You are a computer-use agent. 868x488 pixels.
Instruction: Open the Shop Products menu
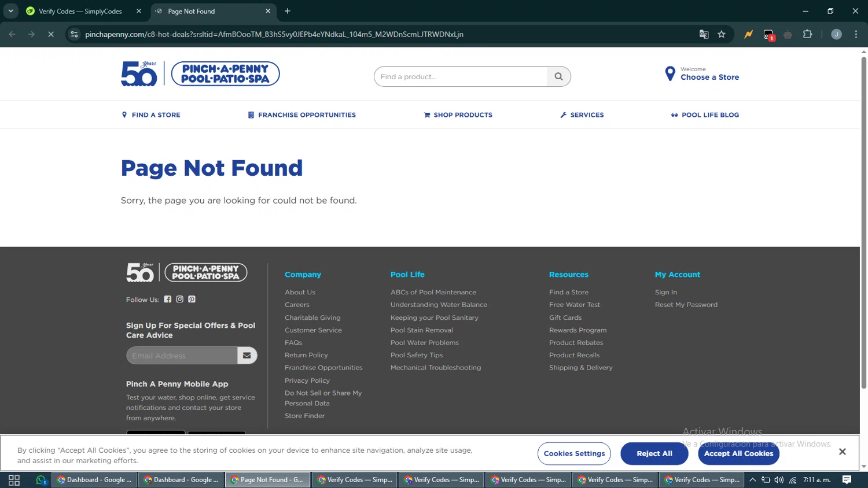click(458, 115)
